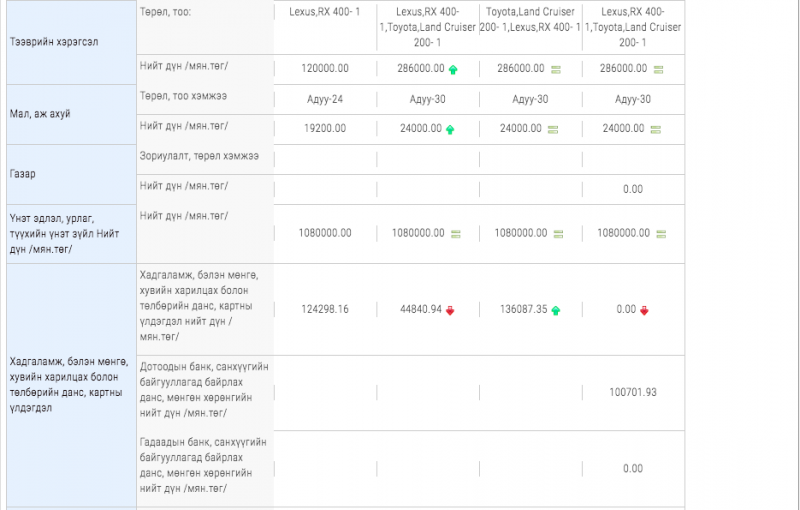
Task: Select the 19200.00 value cell
Action: point(324,129)
